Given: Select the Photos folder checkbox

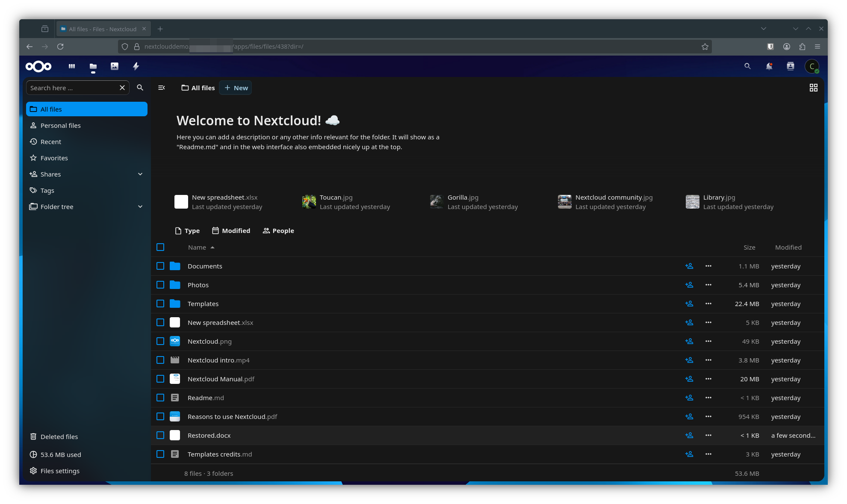Looking at the screenshot, I should point(160,285).
